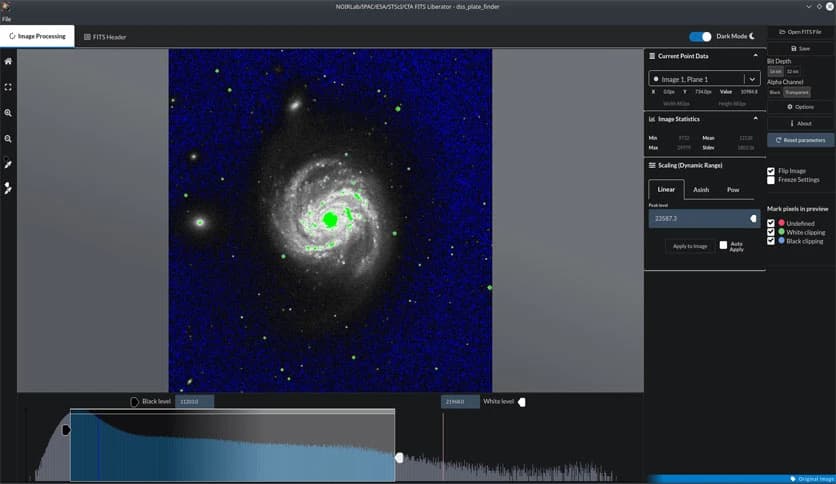Click the zoom in magnifier icon
836x484 pixels.
click(8, 113)
